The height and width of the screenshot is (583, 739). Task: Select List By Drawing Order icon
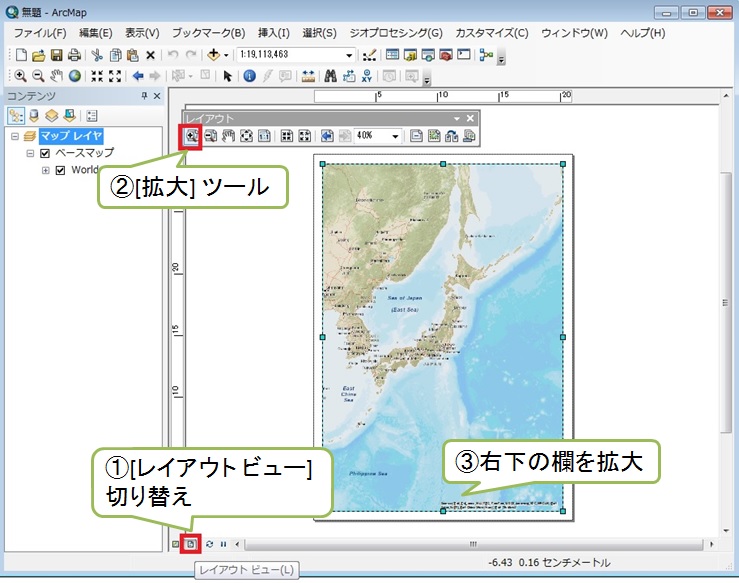coord(15,115)
